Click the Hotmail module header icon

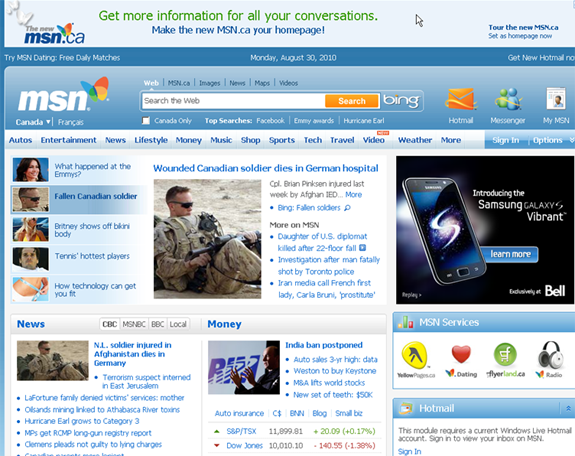[406, 408]
